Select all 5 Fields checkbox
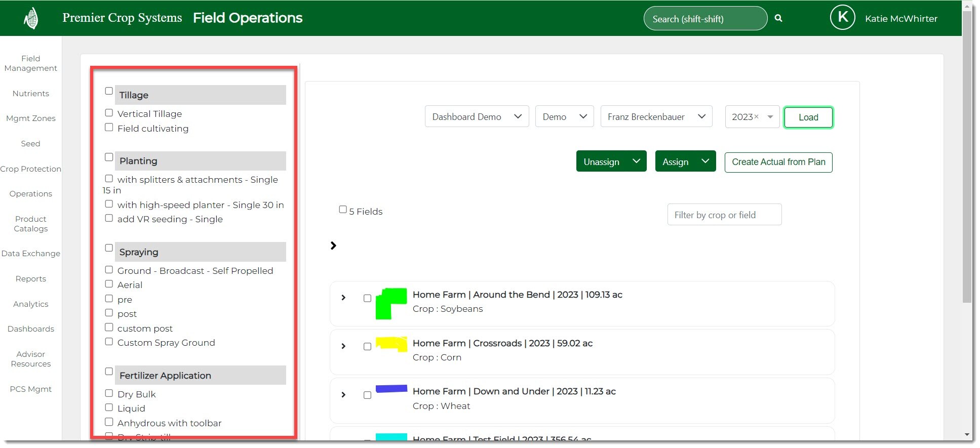This screenshot has height=448, width=980. [x=343, y=210]
